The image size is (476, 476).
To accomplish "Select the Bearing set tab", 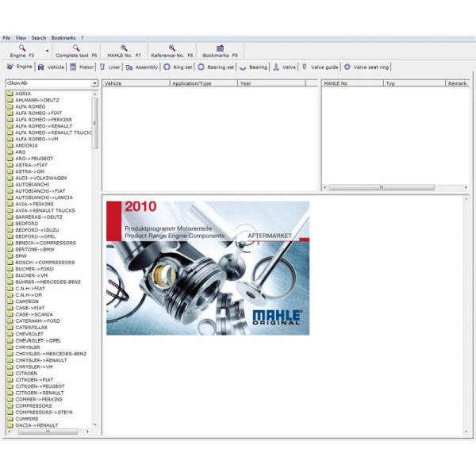I will (x=216, y=67).
